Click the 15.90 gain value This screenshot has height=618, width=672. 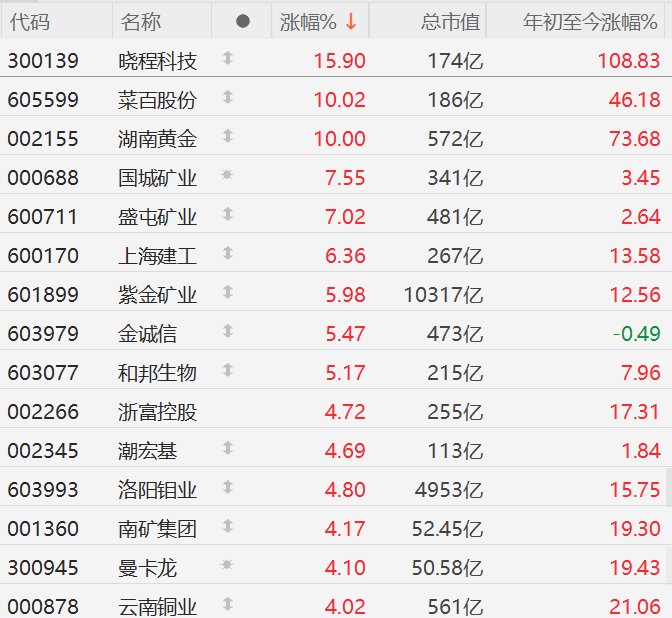click(339, 61)
